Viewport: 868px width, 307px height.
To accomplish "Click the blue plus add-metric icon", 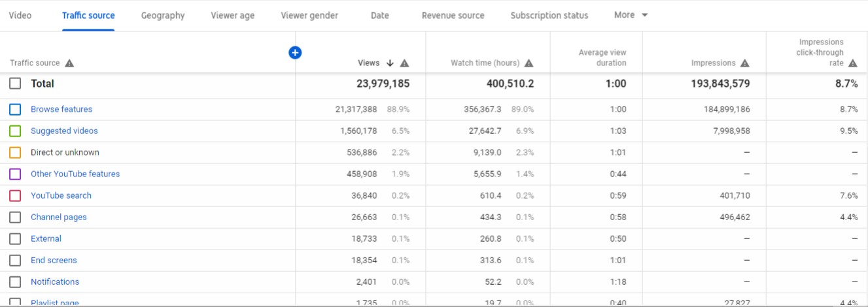I will point(295,52).
